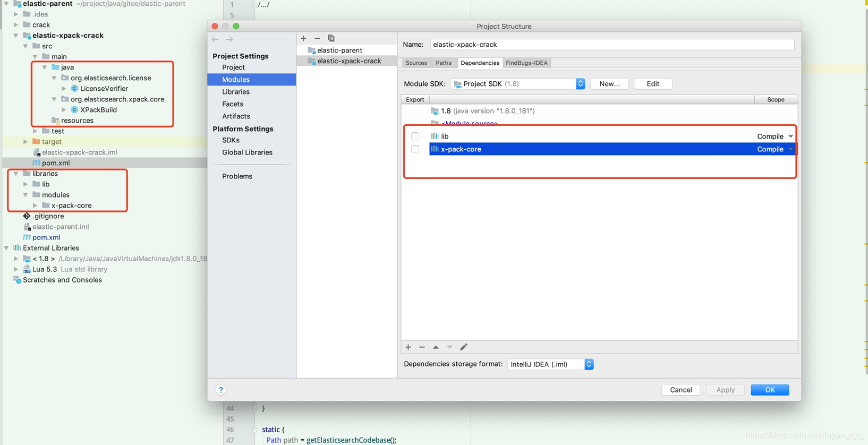Viewport: 868px width, 445px height.
Task: Click the .gitignore file icon
Action: click(27, 216)
